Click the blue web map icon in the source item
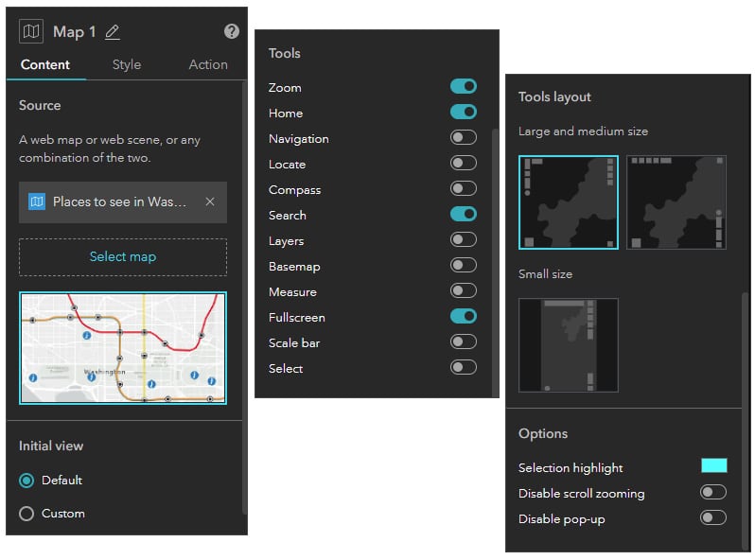 [37, 201]
